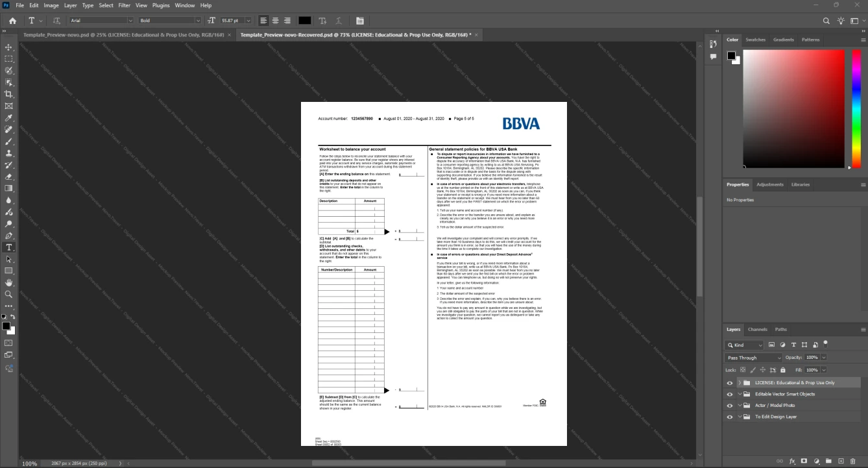Delete the selected layer
Screen dimensions: 868x468
coord(852,461)
